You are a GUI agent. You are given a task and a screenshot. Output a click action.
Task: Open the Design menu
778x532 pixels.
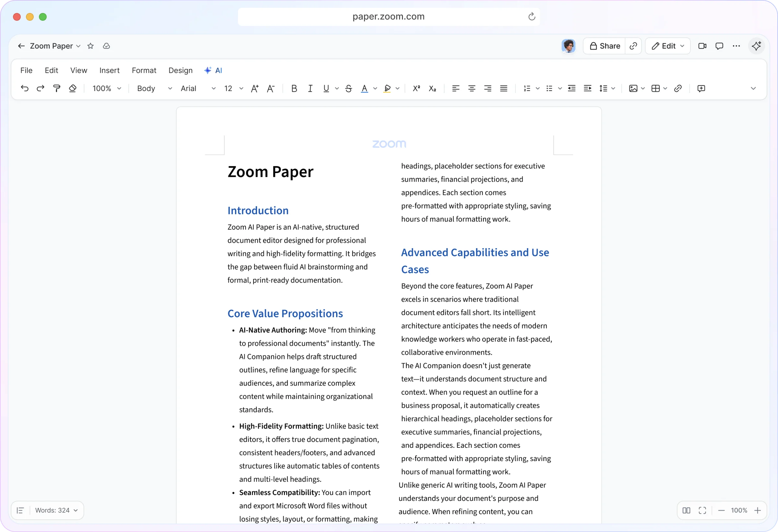181,70
